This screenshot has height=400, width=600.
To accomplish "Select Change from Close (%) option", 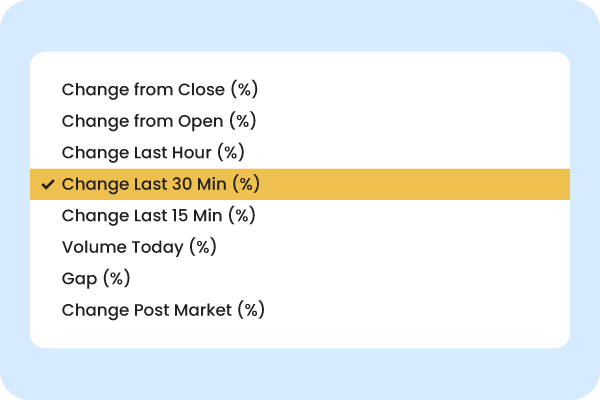I will pos(160,89).
